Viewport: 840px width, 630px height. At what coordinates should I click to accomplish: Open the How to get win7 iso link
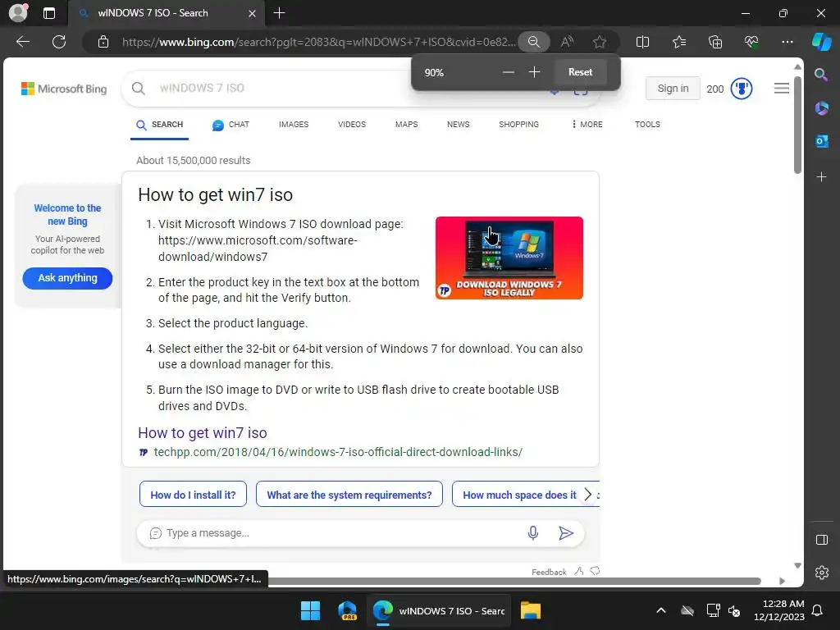point(203,433)
